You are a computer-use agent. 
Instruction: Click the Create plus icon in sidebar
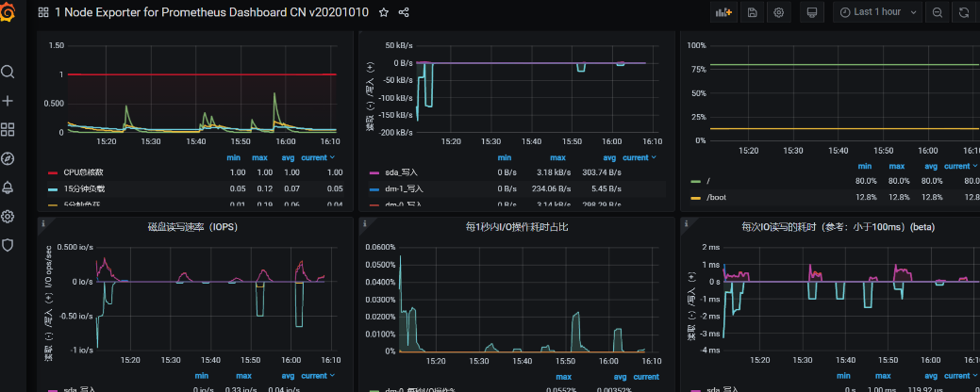(x=8, y=101)
